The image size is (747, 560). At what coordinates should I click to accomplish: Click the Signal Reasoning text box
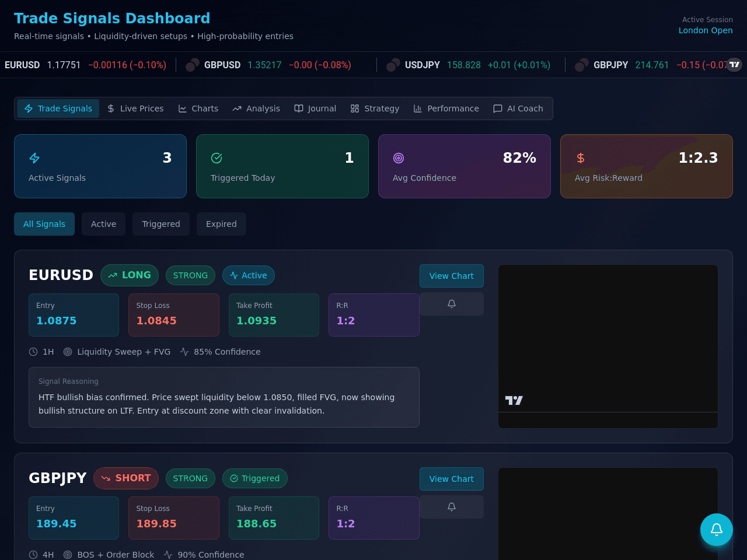(224, 397)
